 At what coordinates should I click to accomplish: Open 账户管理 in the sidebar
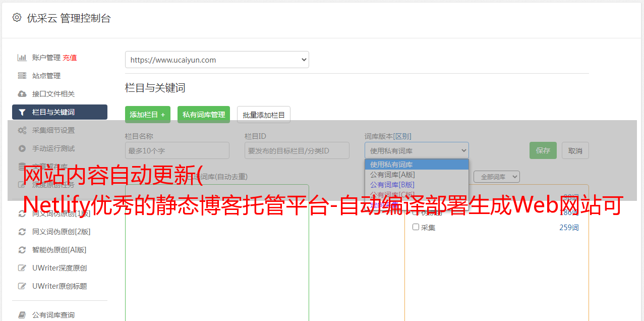coord(46,58)
